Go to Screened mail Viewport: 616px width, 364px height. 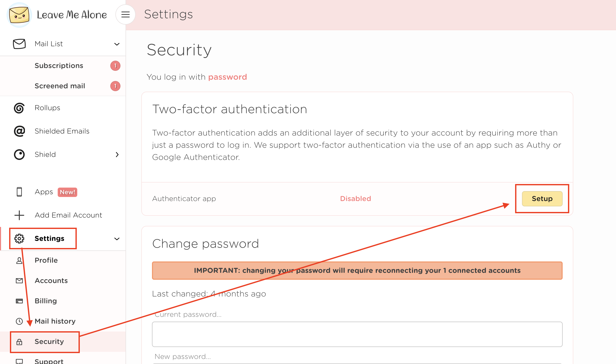click(60, 86)
